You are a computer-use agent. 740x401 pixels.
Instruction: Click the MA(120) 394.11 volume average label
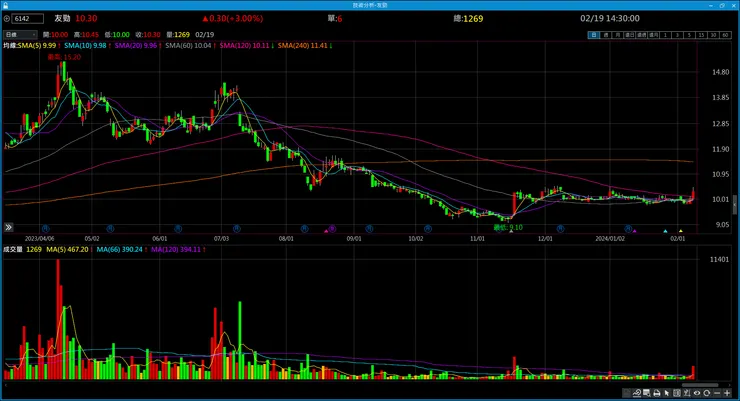pos(176,250)
